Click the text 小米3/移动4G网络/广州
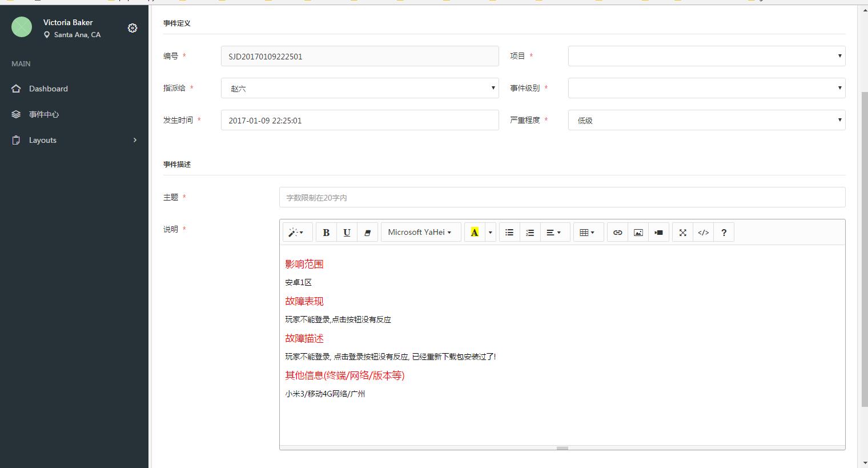 [325, 394]
